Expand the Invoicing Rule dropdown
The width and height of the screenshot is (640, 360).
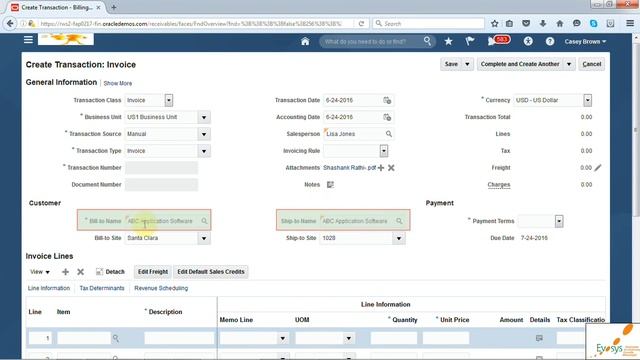tap(384, 151)
